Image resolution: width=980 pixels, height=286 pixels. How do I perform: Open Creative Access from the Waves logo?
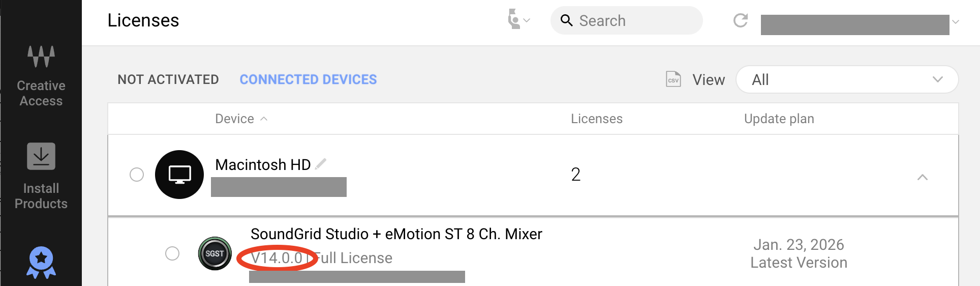tap(41, 56)
